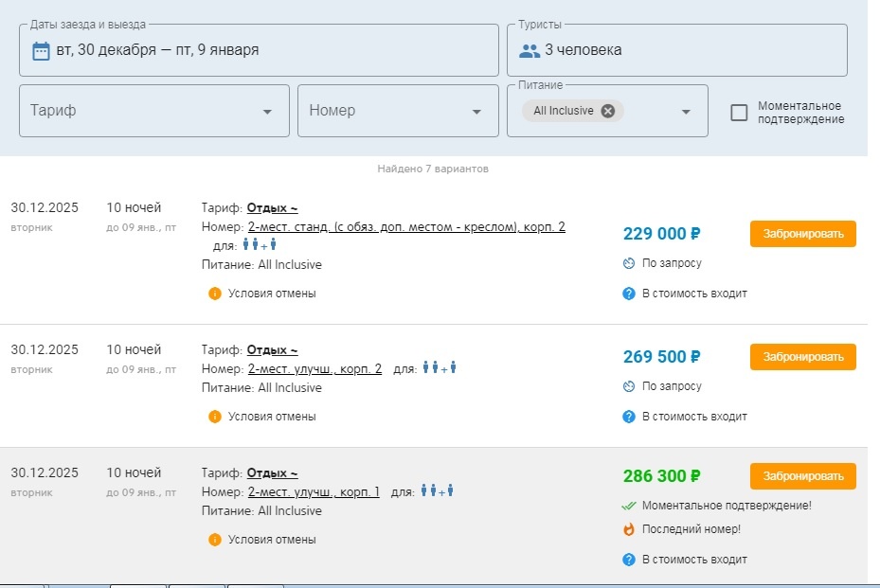Click the Найдено 7 вариантов text

433,169
